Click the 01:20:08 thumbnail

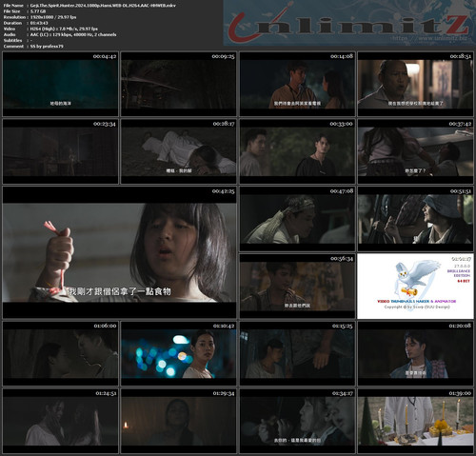tap(416, 353)
